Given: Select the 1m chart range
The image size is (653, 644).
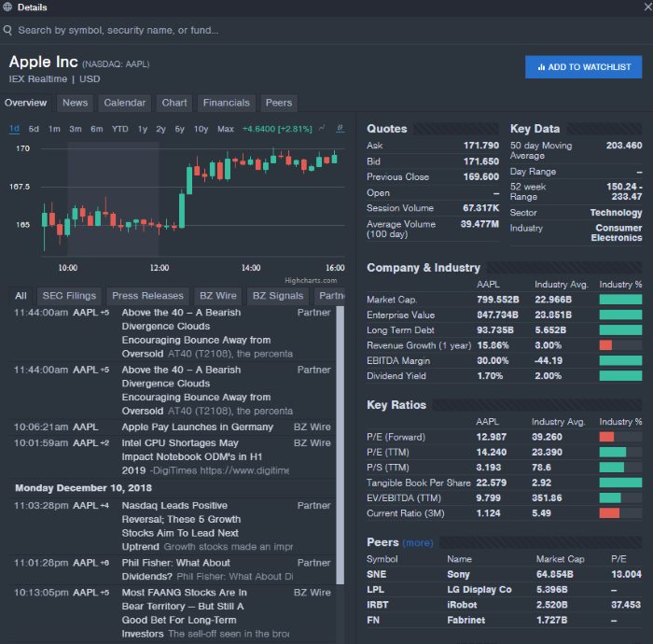Looking at the screenshot, I should [x=54, y=129].
